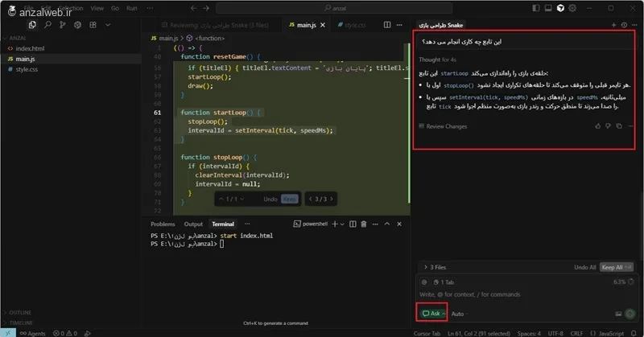The height and width of the screenshot is (337, 644).
Task: Split the editor to the right
Action: tap(387, 25)
